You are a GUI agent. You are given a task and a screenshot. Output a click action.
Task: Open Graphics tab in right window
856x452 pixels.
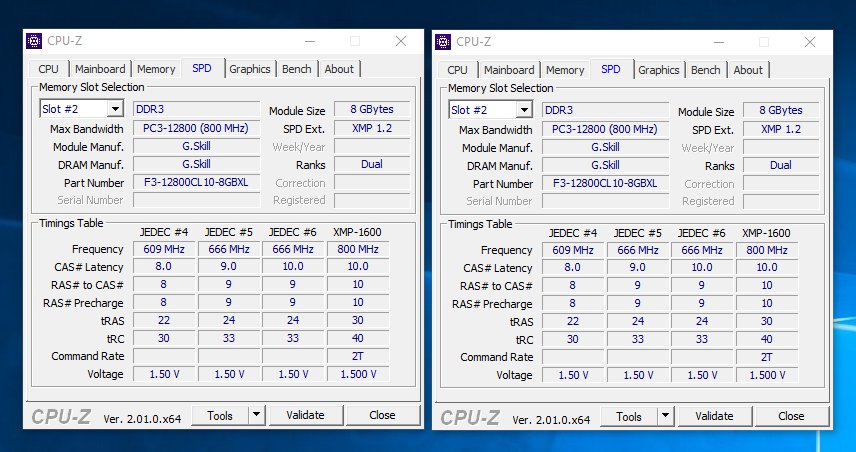click(x=658, y=70)
